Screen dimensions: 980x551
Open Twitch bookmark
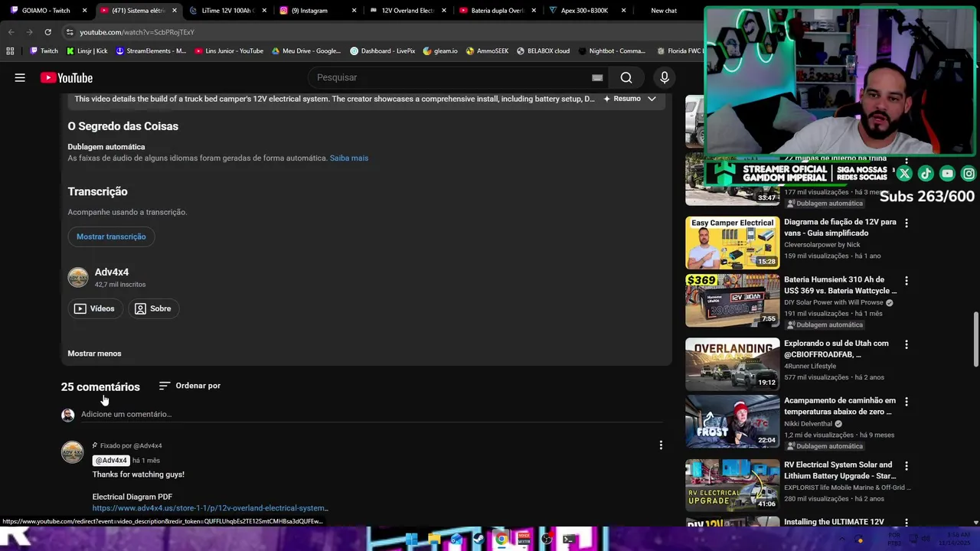point(44,51)
